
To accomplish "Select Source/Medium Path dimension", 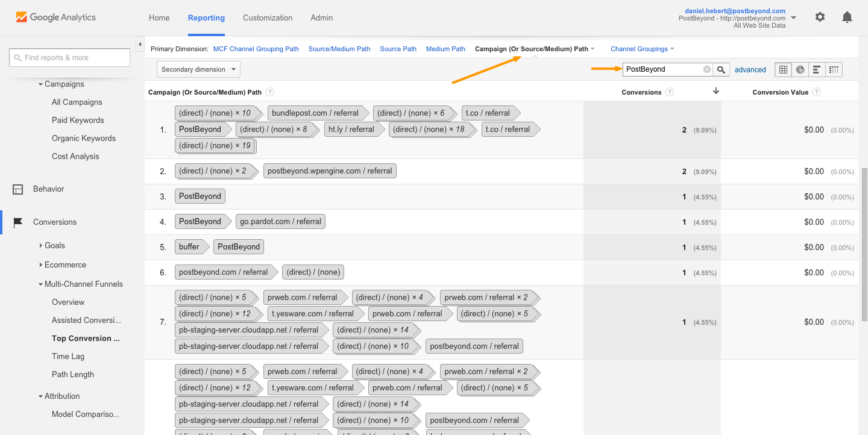I will pos(339,49).
